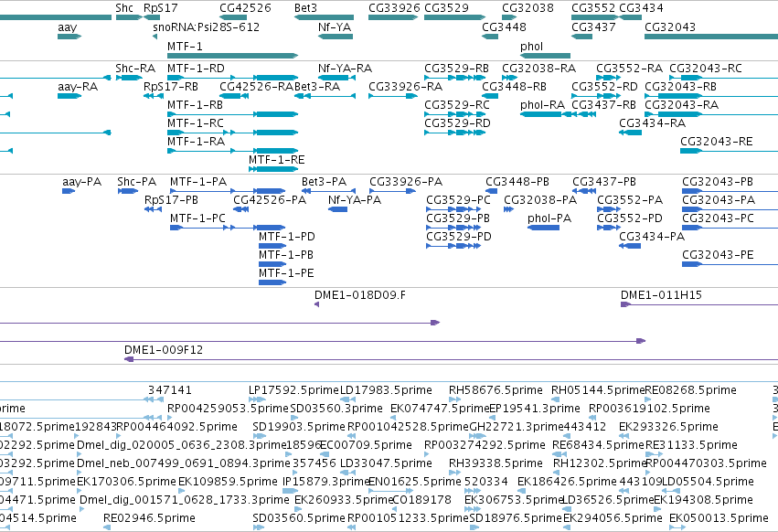Select the Shc gene label
The height and width of the screenshot is (532, 778).
point(124,8)
